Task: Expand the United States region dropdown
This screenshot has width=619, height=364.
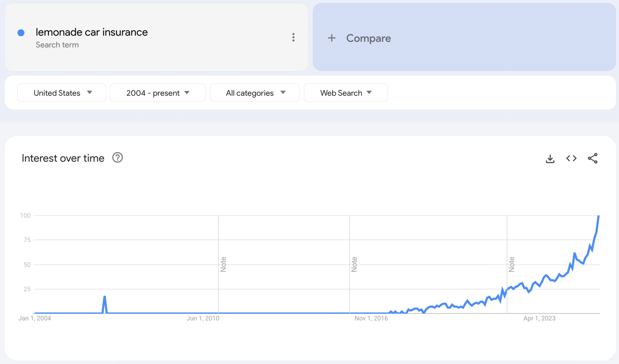Action: coord(62,93)
